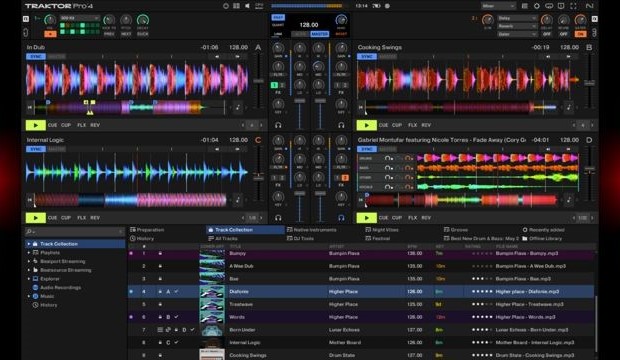Toggle SYNC on stem Deck D
620x360 pixels.
pyautogui.click(x=367, y=149)
